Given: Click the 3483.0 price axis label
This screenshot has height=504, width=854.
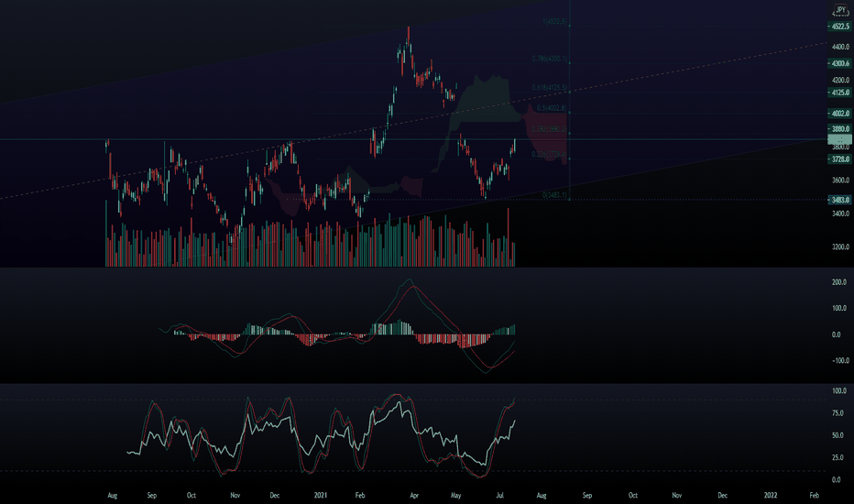Looking at the screenshot, I should pos(840,200).
